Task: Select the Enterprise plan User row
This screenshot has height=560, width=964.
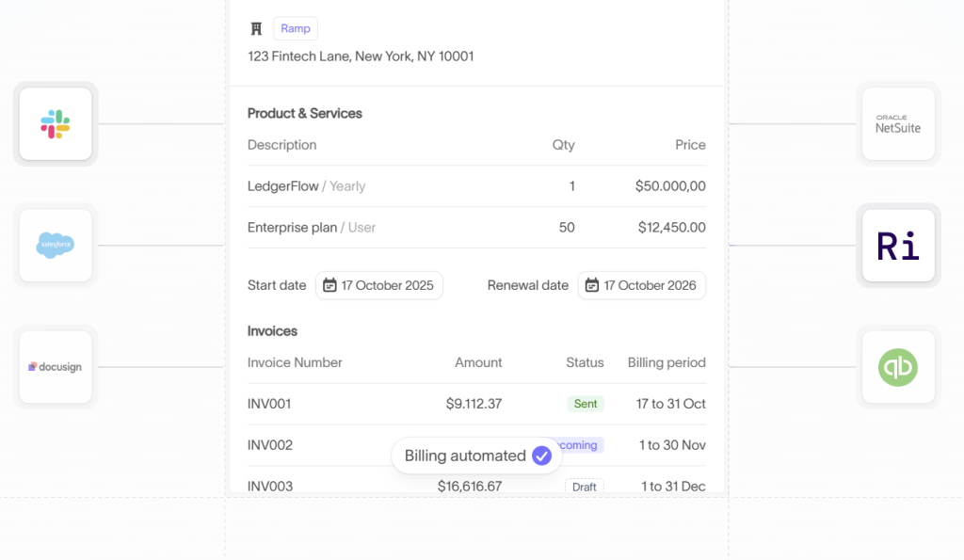Action: pyautogui.click(x=311, y=228)
